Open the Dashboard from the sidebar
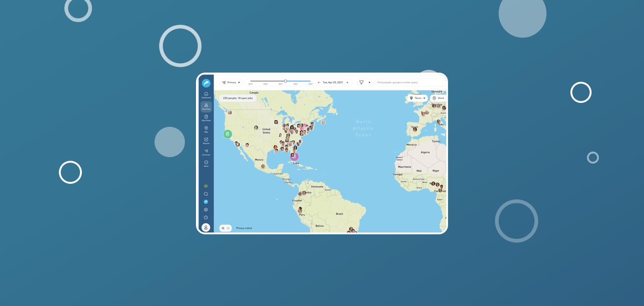Screen dimensions: 644x306 (x=206, y=96)
